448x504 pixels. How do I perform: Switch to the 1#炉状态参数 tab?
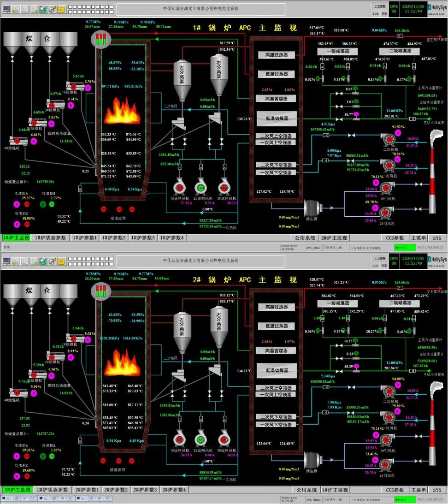click(50, 238)
